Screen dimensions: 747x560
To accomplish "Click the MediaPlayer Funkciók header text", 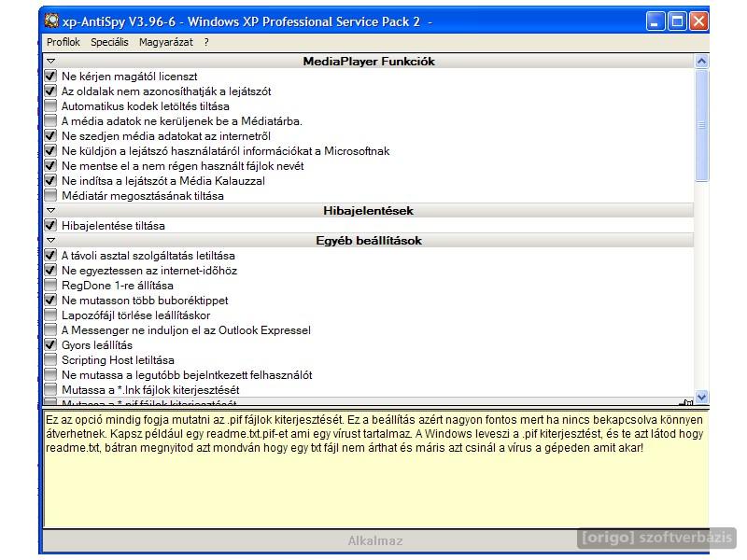I will (x=369, y=61).
